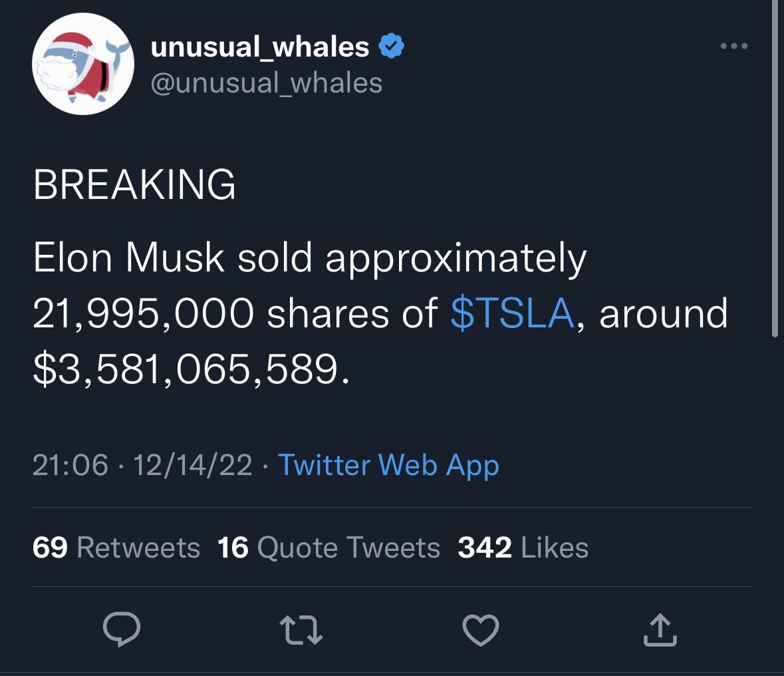Open the Santa whale profile avatar
784x676 pixels.
[83, 64]
